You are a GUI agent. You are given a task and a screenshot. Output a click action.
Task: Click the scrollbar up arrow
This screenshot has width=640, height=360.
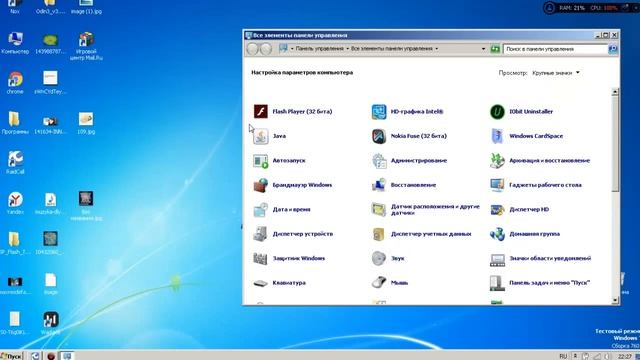tap(615, 92)
